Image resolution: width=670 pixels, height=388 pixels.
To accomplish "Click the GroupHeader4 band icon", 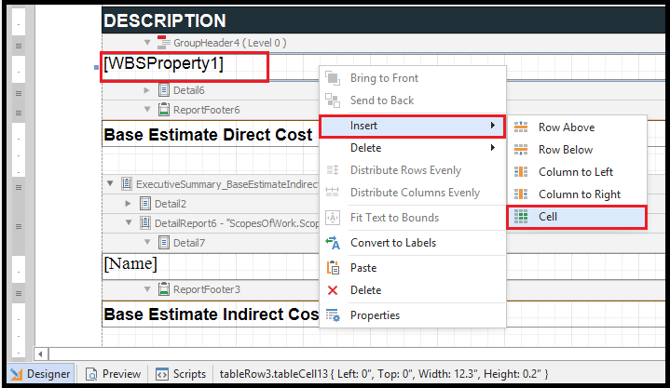I will [163, 42].
